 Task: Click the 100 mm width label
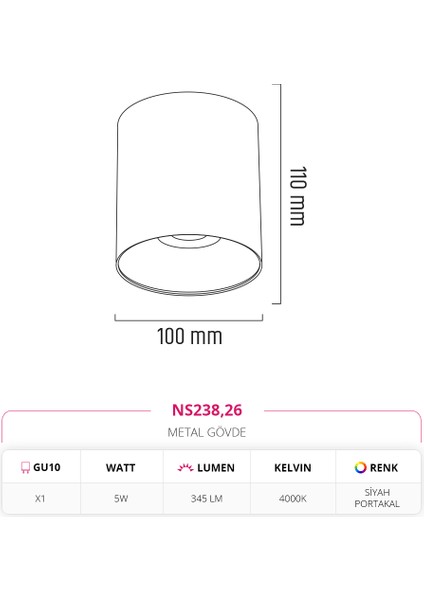pyautogui.click(x=190, y=336)
